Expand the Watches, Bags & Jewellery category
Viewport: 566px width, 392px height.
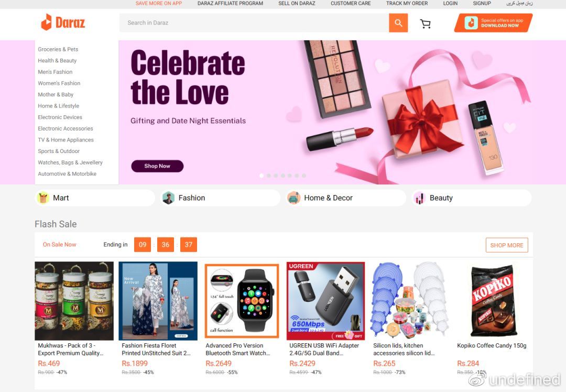70,162
